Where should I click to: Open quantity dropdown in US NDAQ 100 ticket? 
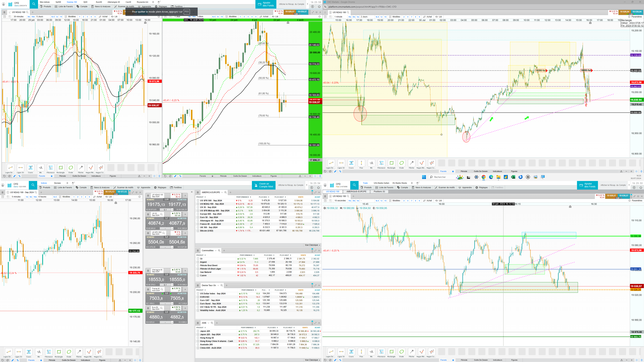click(172, 210)
